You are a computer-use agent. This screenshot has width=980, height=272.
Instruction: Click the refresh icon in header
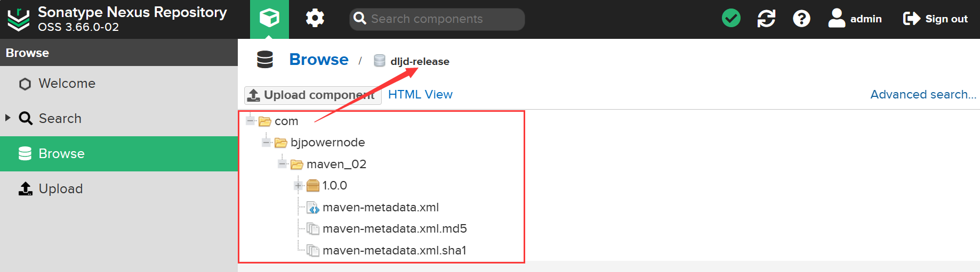point(766,19)
